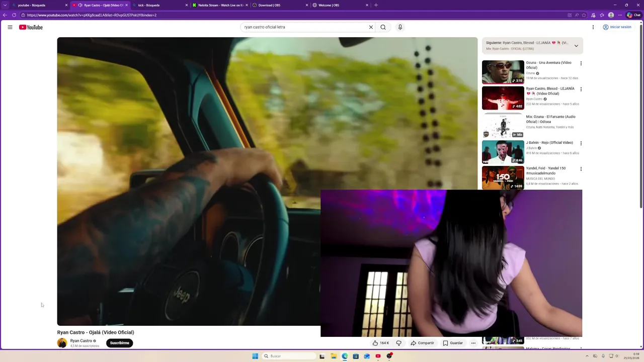Viewport: 644px width, 362px height.
Task: Open the J Balvin - Rojo video thumbnail
Action: tap(503, 152)
